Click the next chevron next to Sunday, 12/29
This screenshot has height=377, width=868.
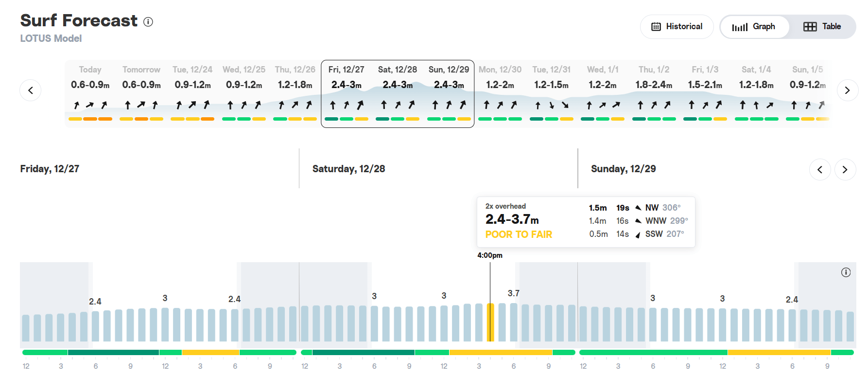pyautogui.click(x=845, y=170)
